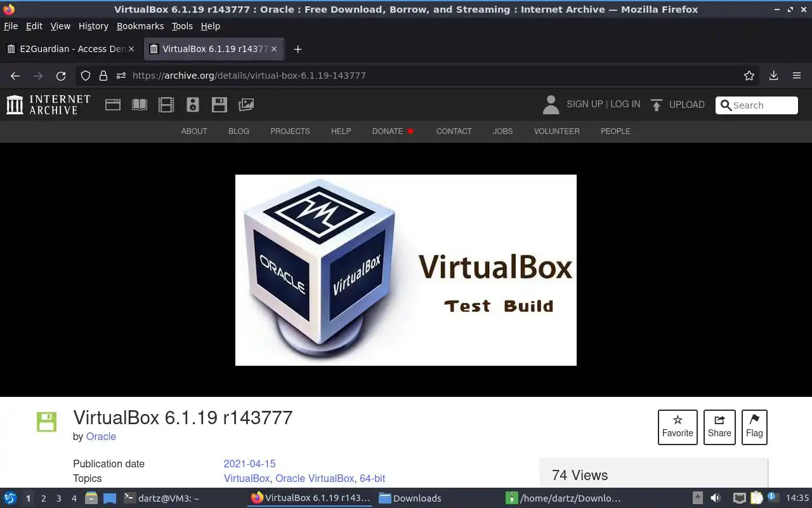
Task: Open the file manager taskbar launcher icon
Action: point(91,498)
